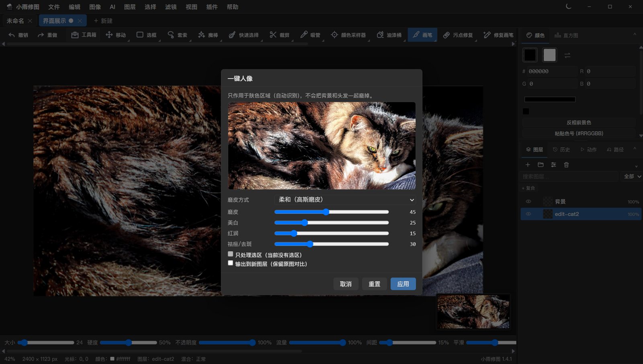Hide the 背景 layer

528,201
